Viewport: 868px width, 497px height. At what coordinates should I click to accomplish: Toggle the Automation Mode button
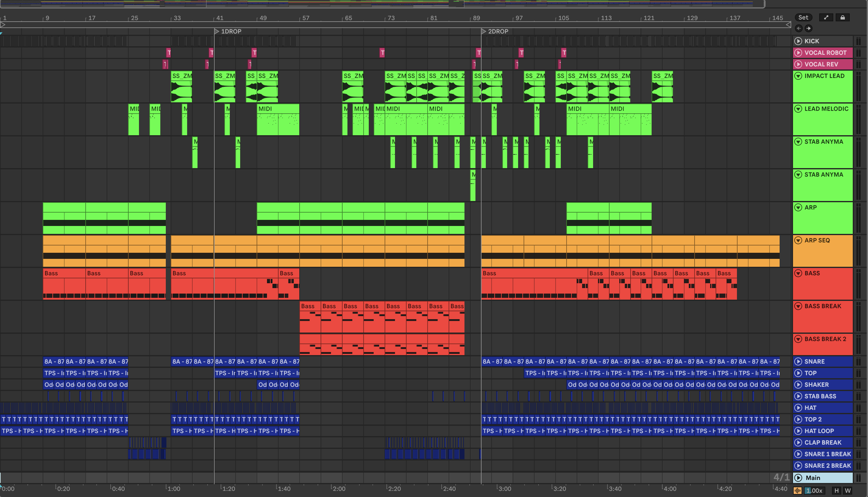[826, 17]
